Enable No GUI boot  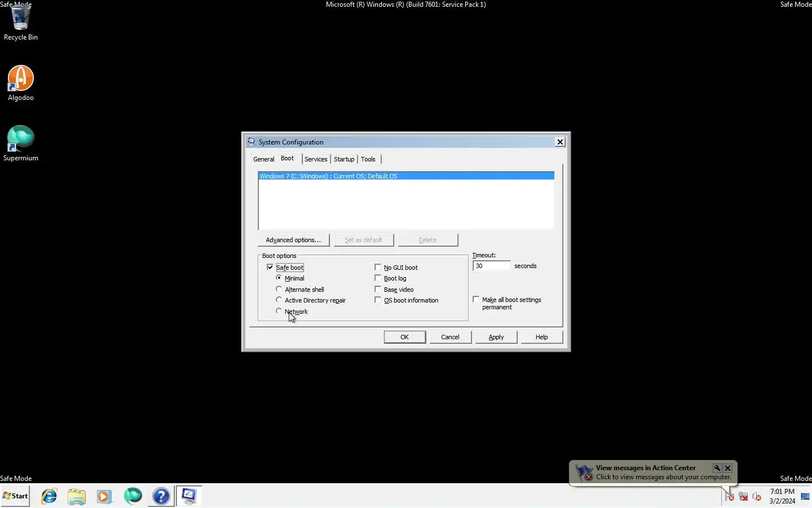point(378,268)
